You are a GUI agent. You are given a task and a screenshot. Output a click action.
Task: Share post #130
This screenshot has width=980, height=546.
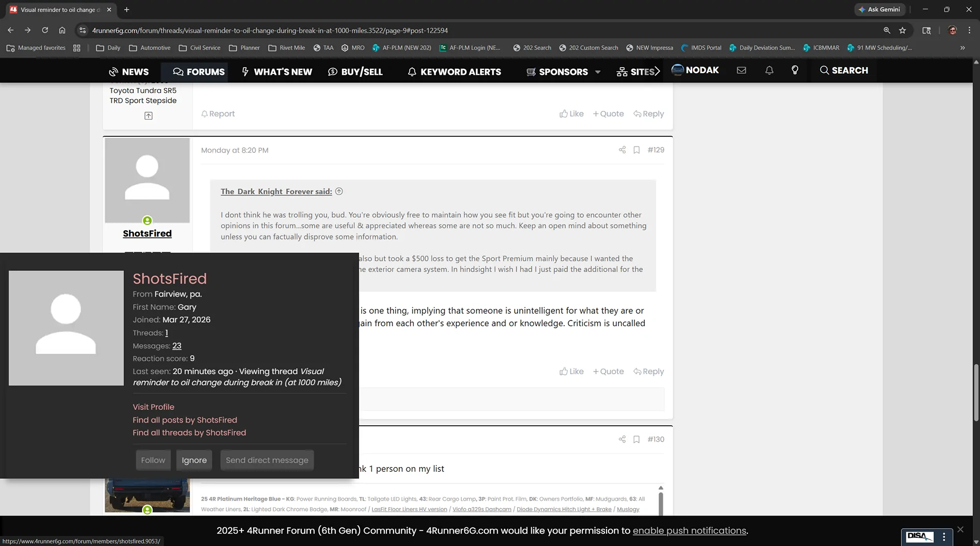tap(622, 440)
